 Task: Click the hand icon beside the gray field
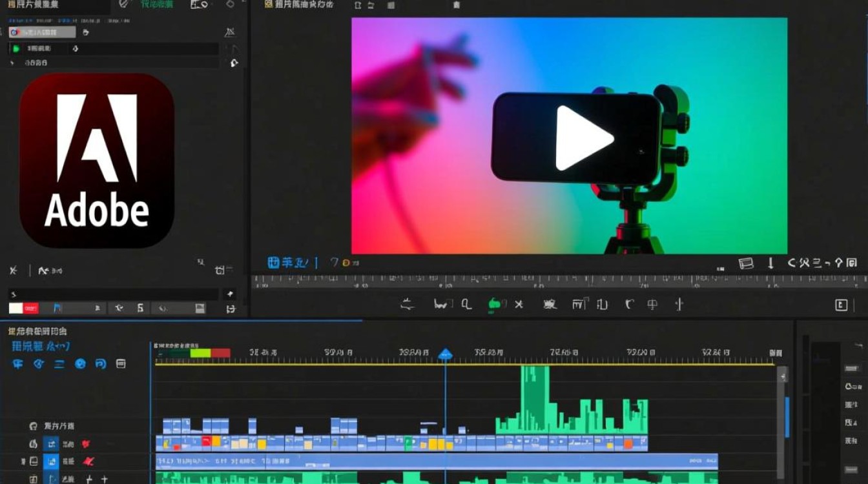86,32
